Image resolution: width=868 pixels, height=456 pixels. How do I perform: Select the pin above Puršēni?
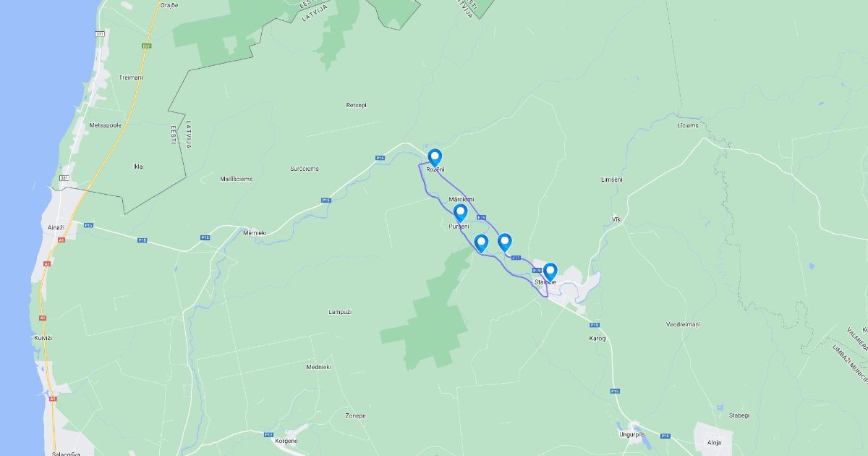(460, 214)
